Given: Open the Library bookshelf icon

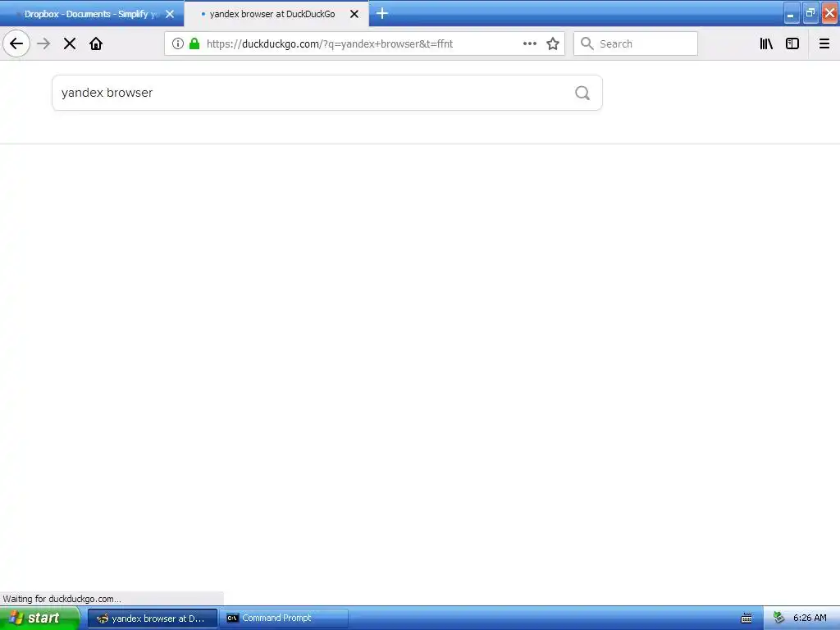Looking at the screenshot, I should (x=767, y=44).
